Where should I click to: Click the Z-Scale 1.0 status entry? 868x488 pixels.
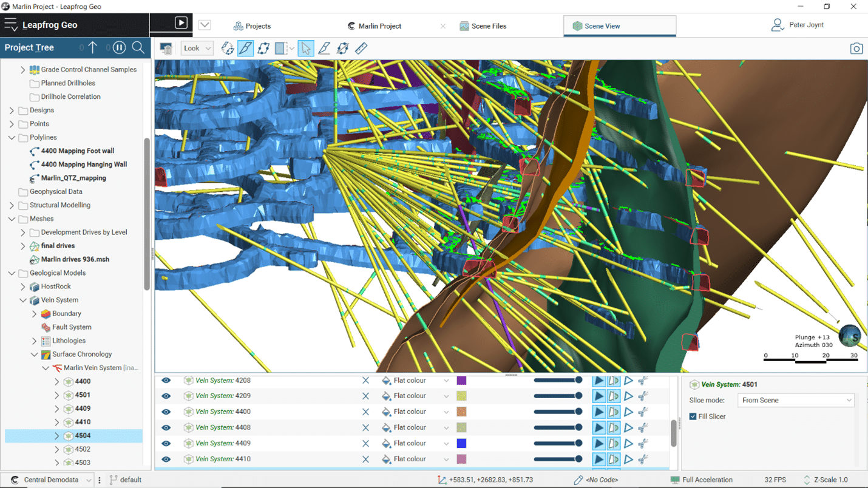(826, 480)
